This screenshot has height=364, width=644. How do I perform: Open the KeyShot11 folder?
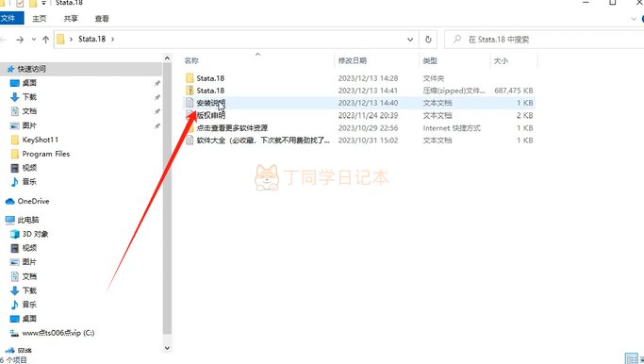click(x=41, y=140)
